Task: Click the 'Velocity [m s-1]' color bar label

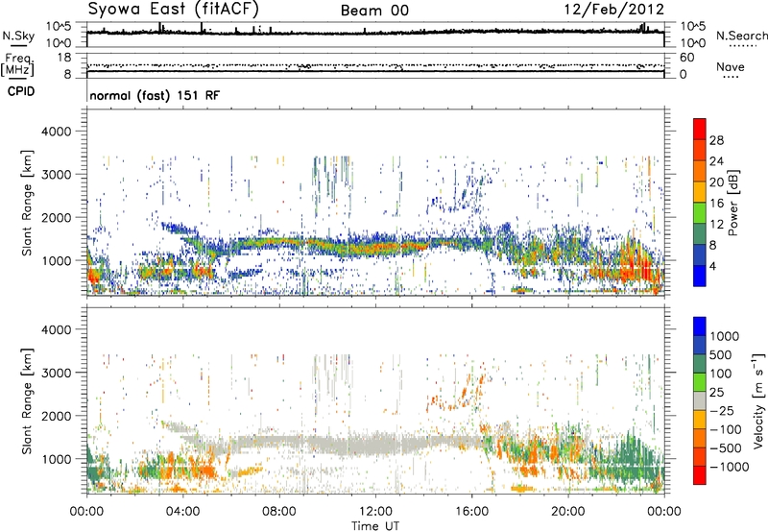Action: click(x=758, y=400)
